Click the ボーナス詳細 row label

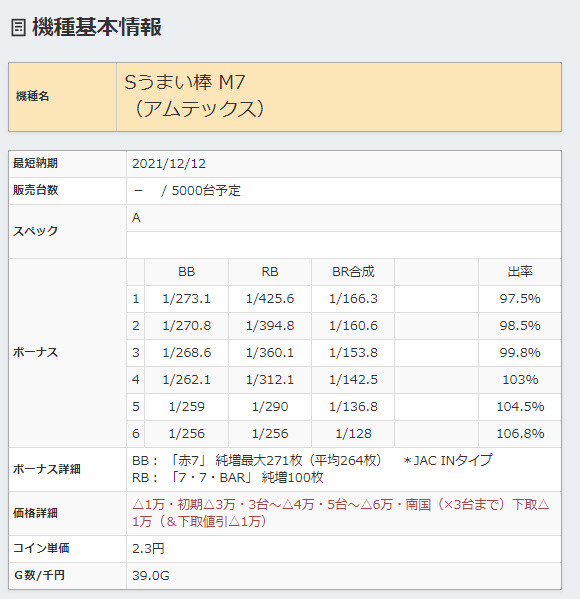[47, 469]
